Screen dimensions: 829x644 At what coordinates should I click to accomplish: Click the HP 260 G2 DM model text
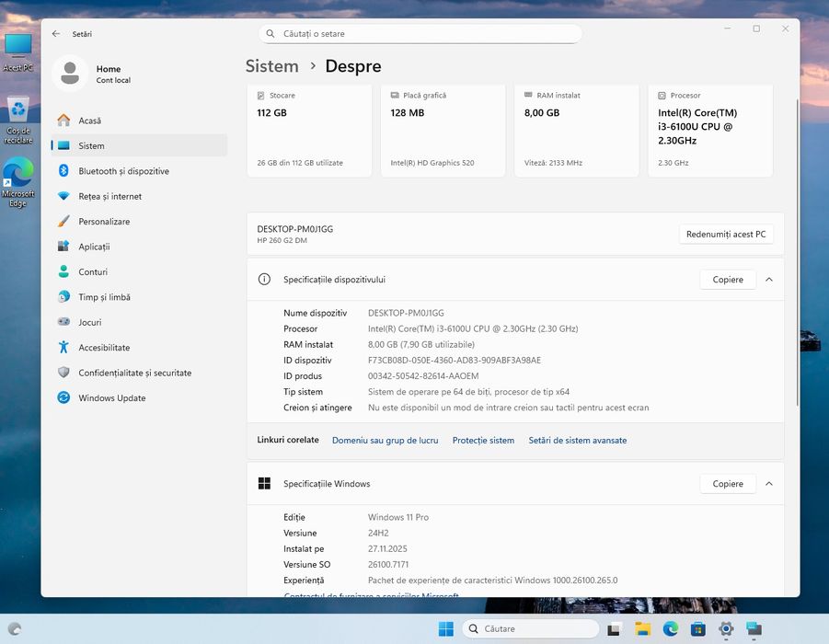pyautogui.click(x=282, y=240)
